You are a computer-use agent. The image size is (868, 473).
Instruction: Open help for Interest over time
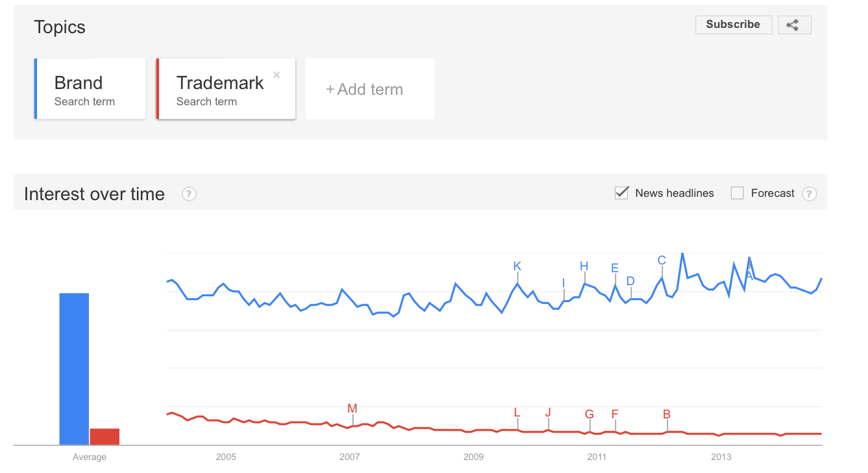(x=189, y=194)
